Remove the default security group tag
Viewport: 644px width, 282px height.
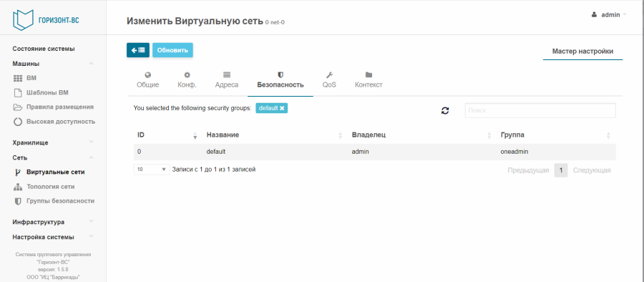[x=282, y=108]
